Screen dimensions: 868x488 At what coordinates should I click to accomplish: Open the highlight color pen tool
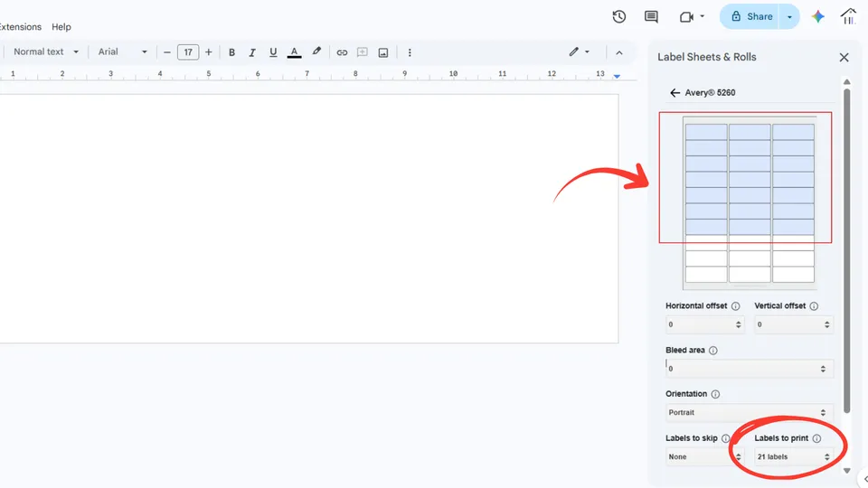[x=316, y=52]
